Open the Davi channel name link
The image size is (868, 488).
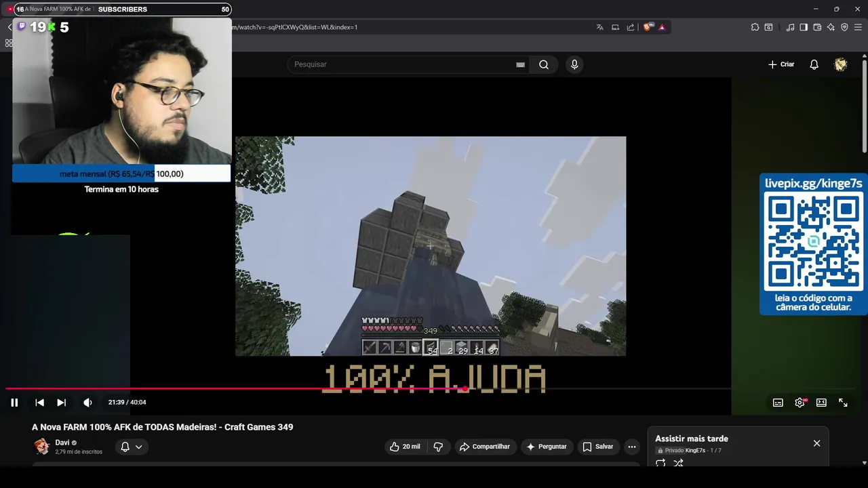[62, 443]
